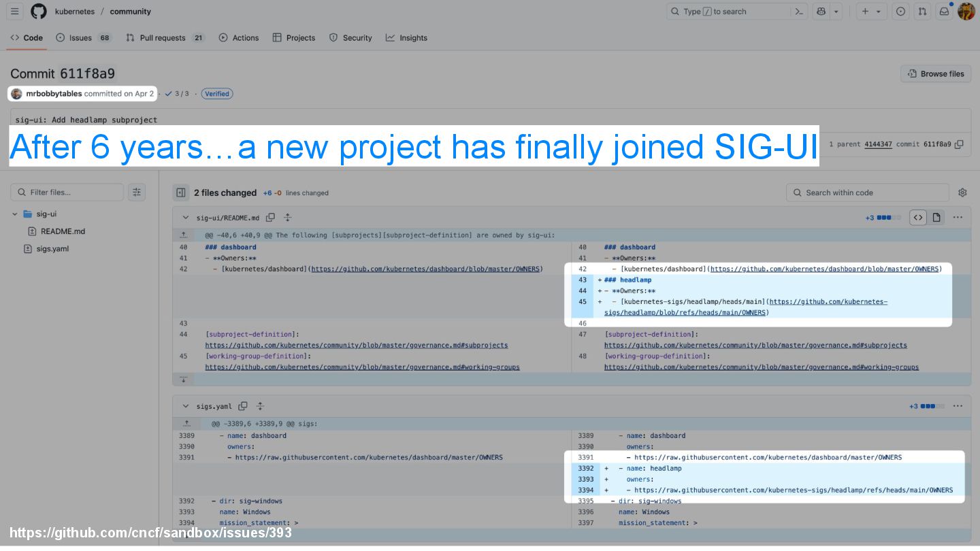980x551 pixels.
Task: Open the command palette icon
Action: point(799,12)
